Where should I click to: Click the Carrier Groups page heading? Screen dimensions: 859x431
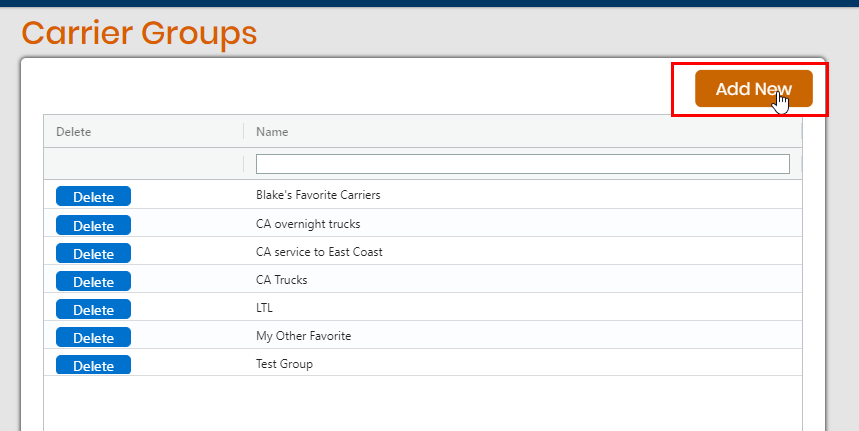pos(139,33)
